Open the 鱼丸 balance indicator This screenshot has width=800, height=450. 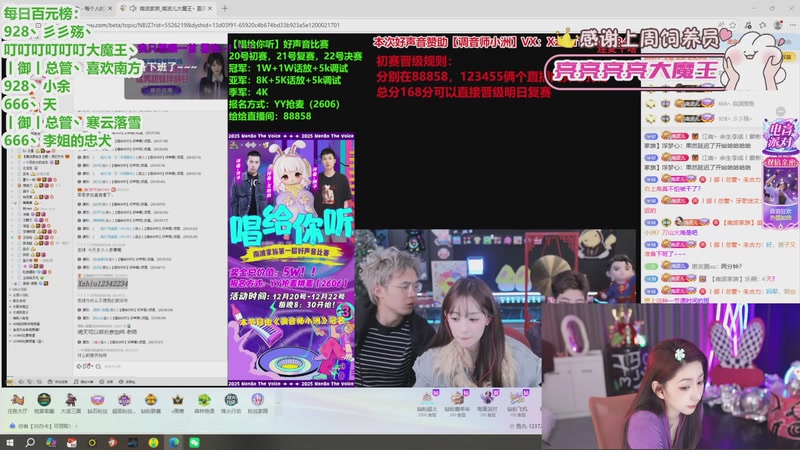(524, 426)
